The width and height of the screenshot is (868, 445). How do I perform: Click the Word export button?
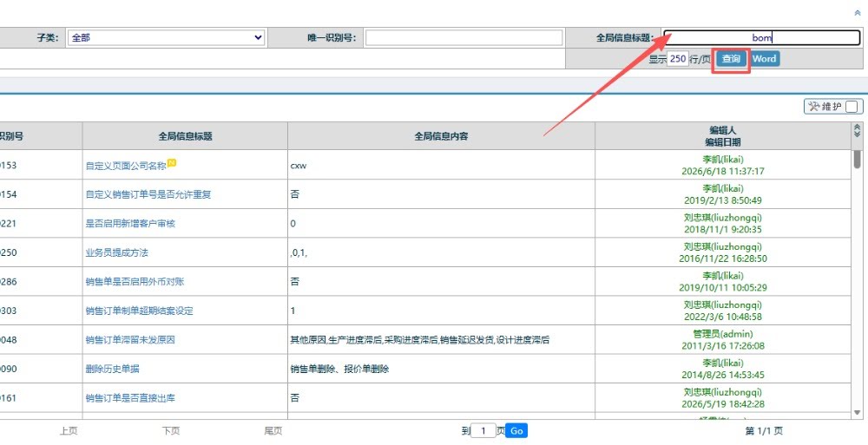[765, 59]
